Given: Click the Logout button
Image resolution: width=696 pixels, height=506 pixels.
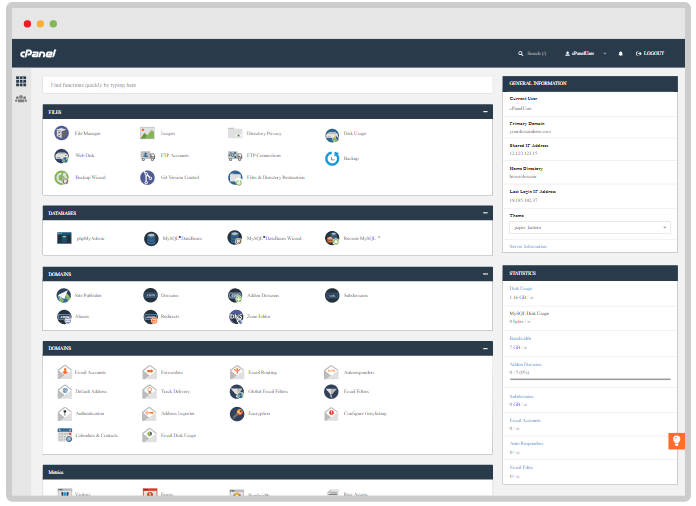Looking at the screenshot, I should coord(650,53).
